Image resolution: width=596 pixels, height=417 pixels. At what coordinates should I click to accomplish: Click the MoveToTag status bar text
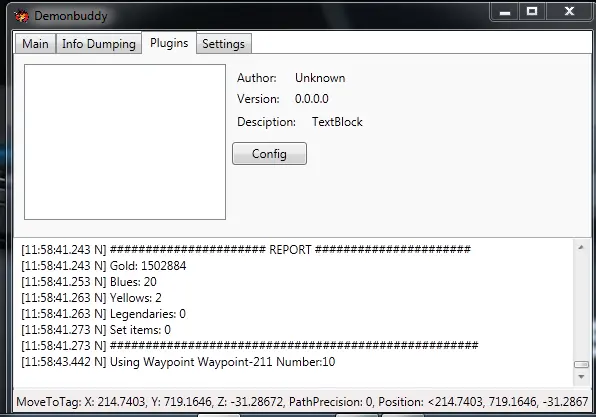tap(302, 402)
